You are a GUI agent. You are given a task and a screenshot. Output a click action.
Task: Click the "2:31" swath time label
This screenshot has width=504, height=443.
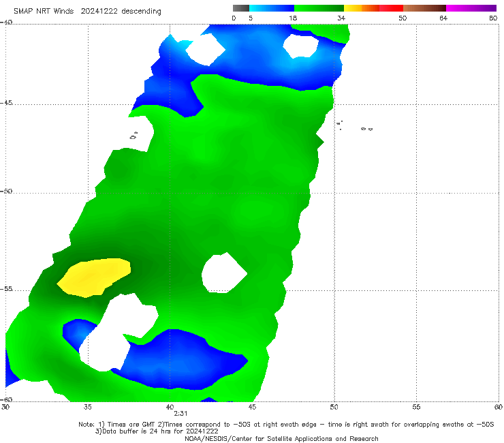click(180, 414)
